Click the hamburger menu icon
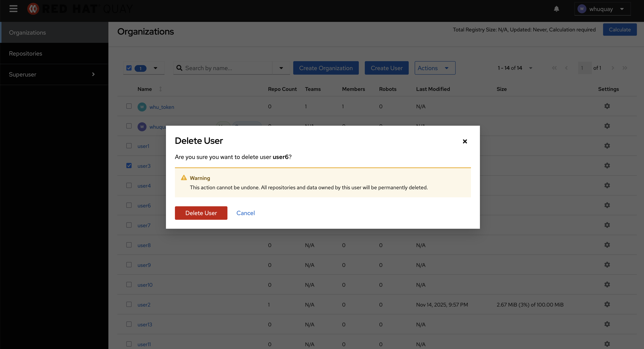The image size is (644, 349). coord(13,9)
